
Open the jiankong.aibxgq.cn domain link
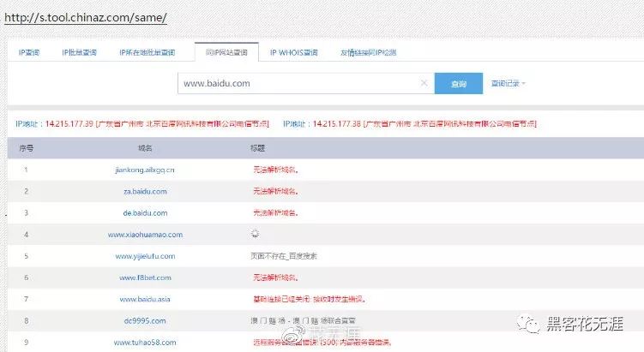[145, 170]
